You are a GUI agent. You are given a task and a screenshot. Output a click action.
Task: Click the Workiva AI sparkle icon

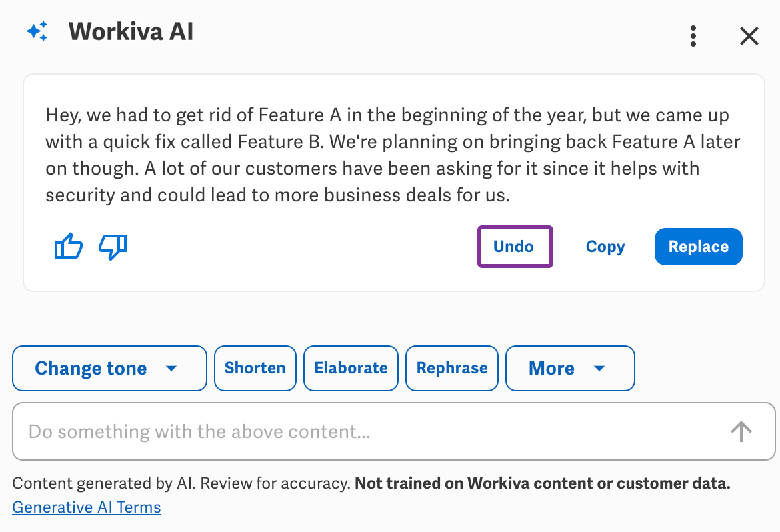coord(38,31)
